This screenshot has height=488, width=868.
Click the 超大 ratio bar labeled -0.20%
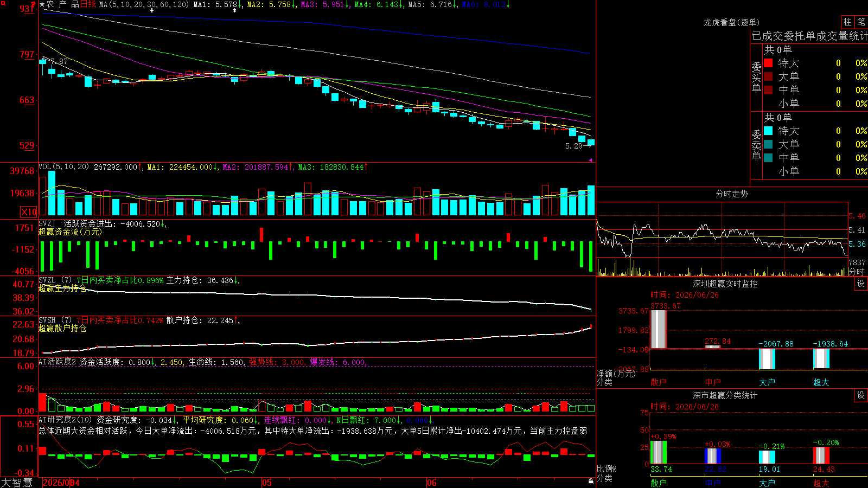click(821, 455)
